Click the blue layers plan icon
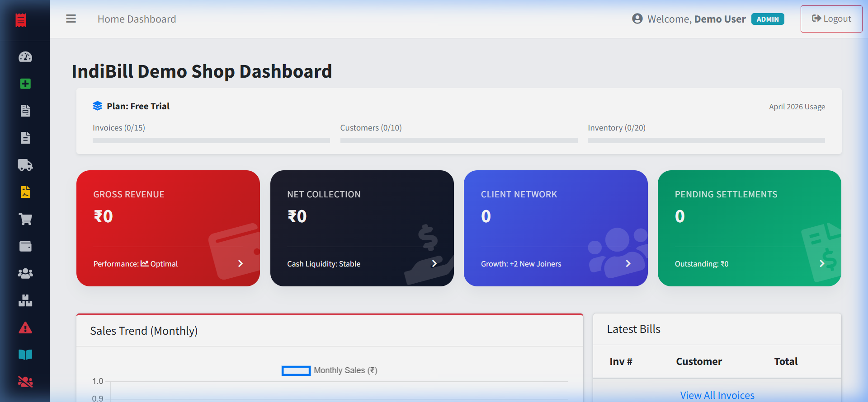868x402 pixels. tap(98, 106)
